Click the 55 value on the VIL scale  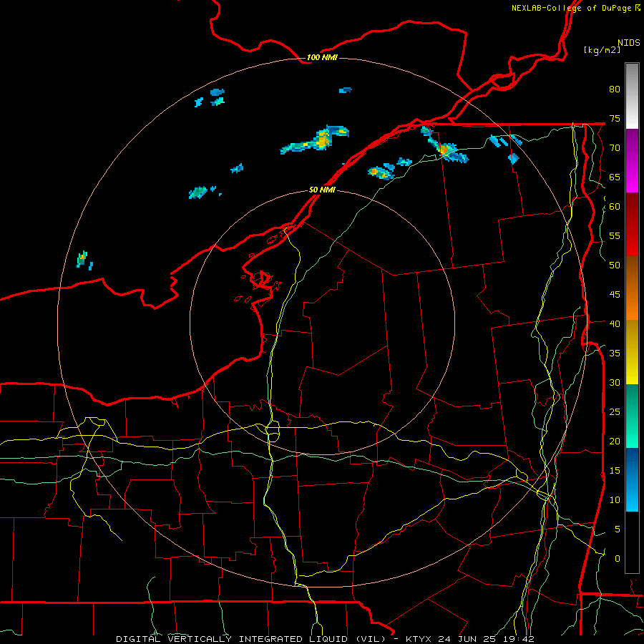(615, 235)
